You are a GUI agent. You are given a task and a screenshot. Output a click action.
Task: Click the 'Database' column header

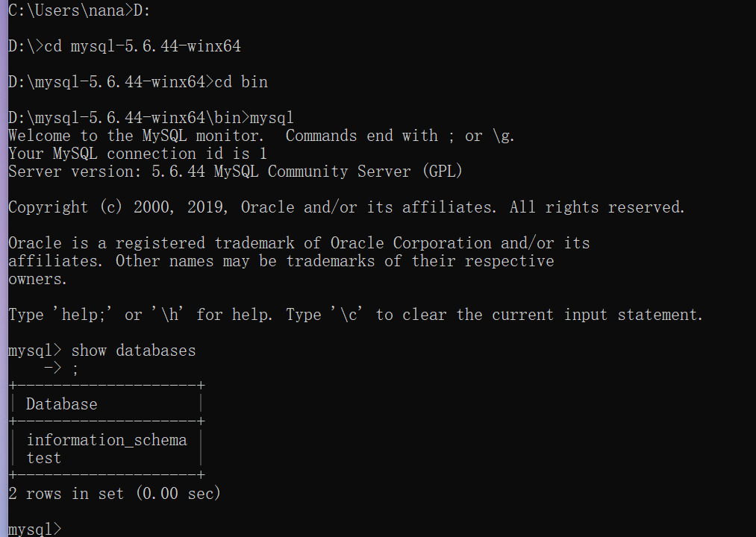click(61, 404)
